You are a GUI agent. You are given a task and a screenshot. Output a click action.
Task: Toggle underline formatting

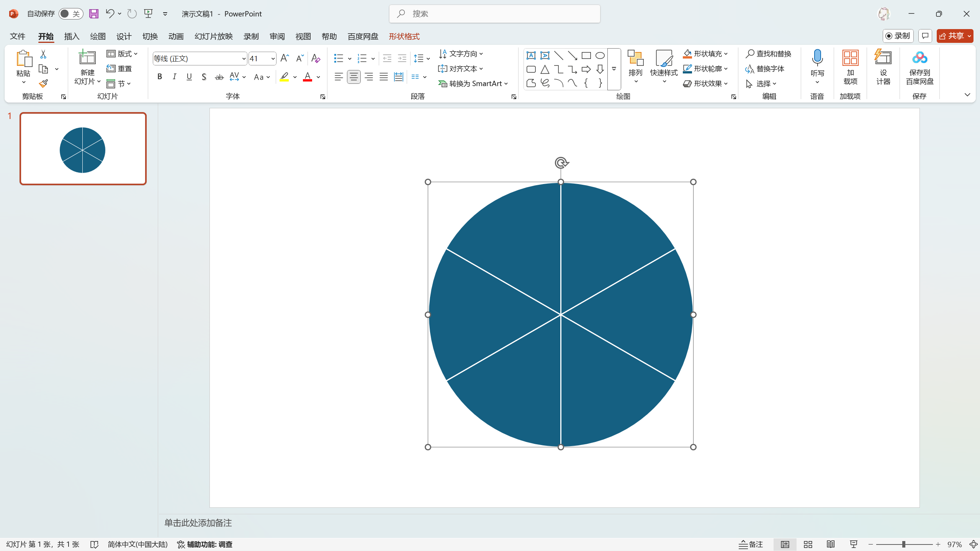coord(189,77)
